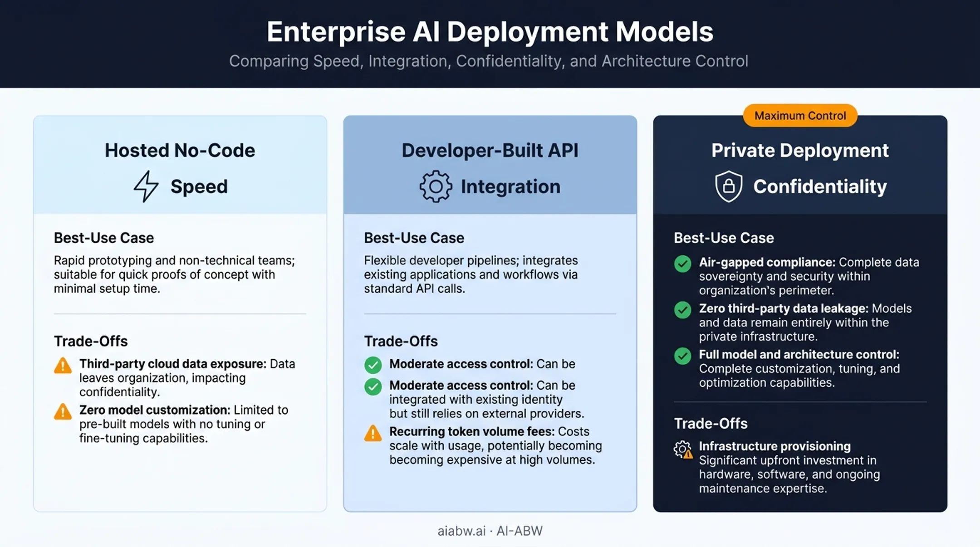Click gear warning icon beside Infrastructure provisioning
This screenshot has height=547, width=980.
tap(683, 449)
